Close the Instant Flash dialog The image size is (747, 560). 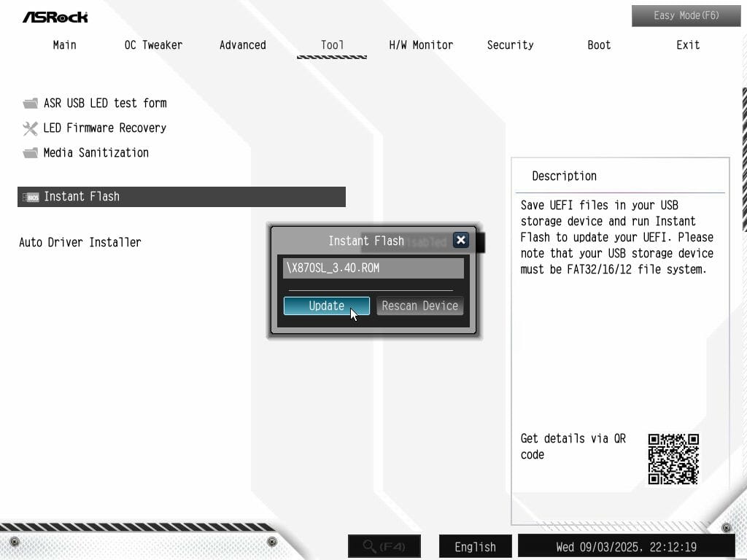click(460, 240)
